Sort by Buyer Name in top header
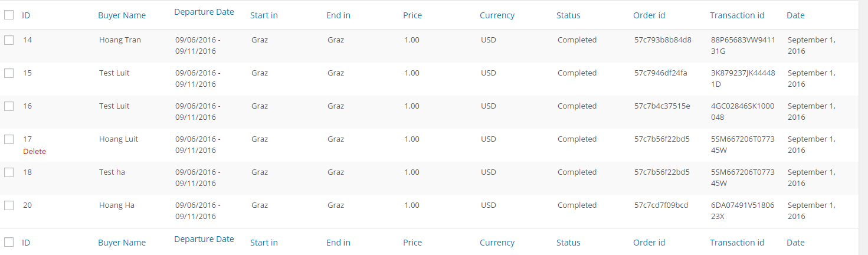Viewport: 868px width, 255px height. point(122,15)
